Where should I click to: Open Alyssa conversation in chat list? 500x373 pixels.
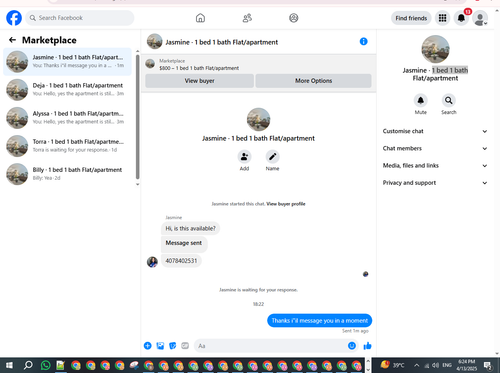(x=68, y=118)
